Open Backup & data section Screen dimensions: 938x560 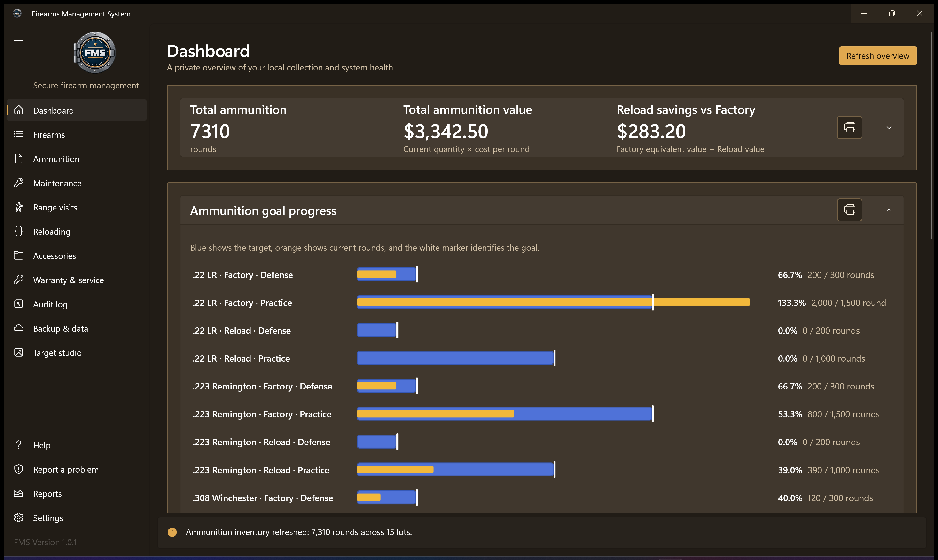click(x=77, y=328)
